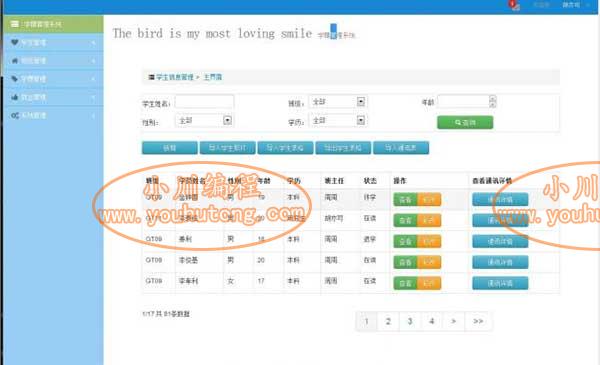This screenshot has height=365, width=600.
Task: Click the orange edit button in last row
Action: point(429,283)
